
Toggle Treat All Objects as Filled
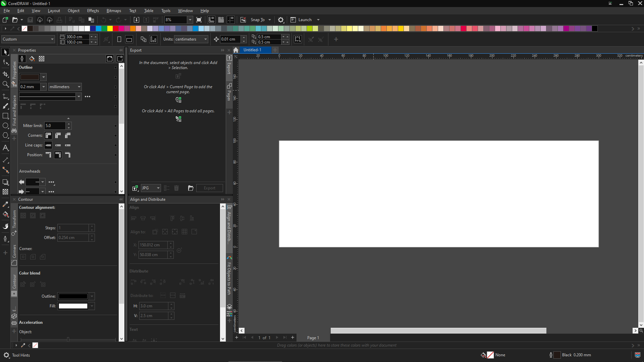tap(298, 39)
